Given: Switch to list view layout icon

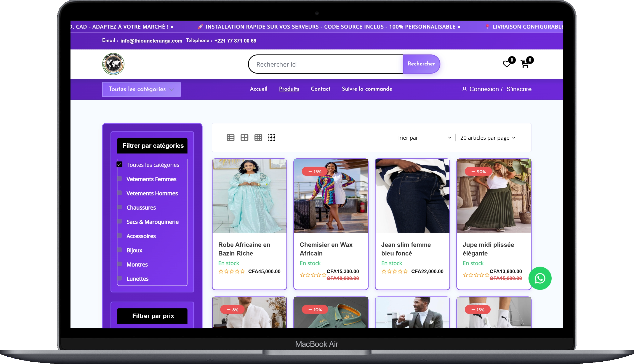Looking at the screenshot, I should click(231, 137).
